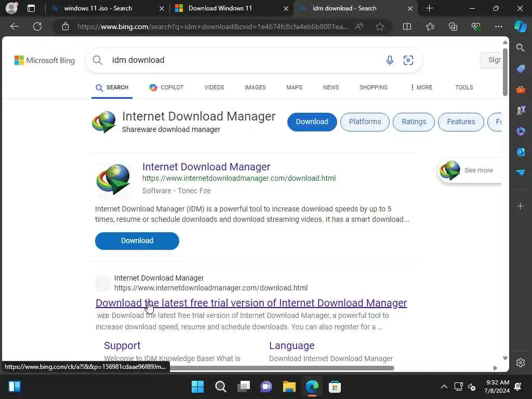This screenshot has height=399, width=532.
Task: Select the NEWS search tab
Action: [x=331, y=87]
